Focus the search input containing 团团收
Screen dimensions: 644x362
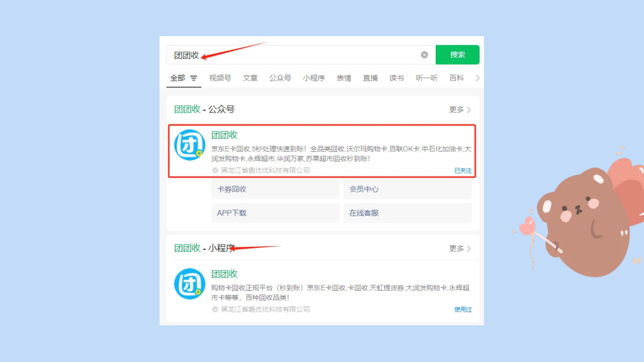tap(301, 55)
